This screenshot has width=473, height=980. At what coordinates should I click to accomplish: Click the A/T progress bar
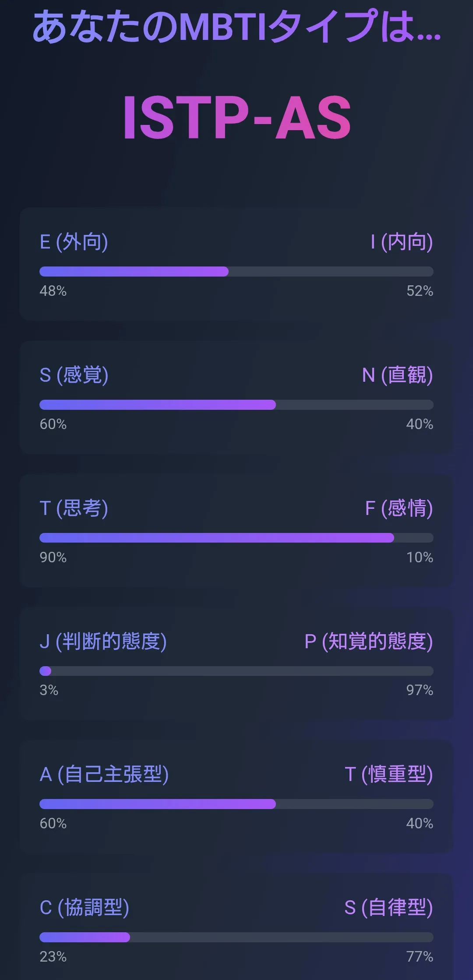click(x=236, y=804)
